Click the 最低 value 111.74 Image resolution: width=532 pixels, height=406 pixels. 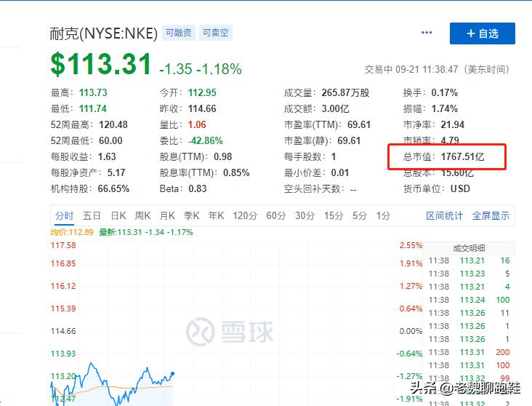(x=92, y=108)
